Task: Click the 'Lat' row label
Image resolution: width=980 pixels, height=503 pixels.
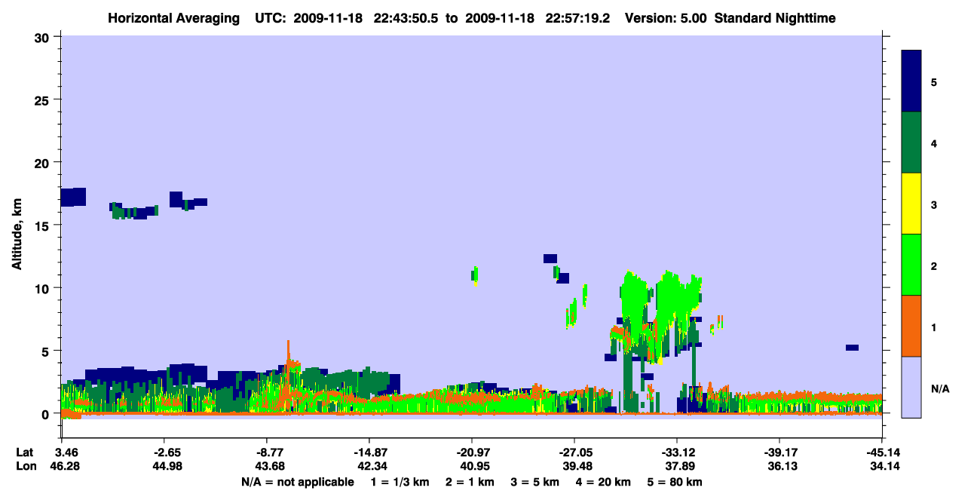Action: pyautogui.click(x=24, y=452)
